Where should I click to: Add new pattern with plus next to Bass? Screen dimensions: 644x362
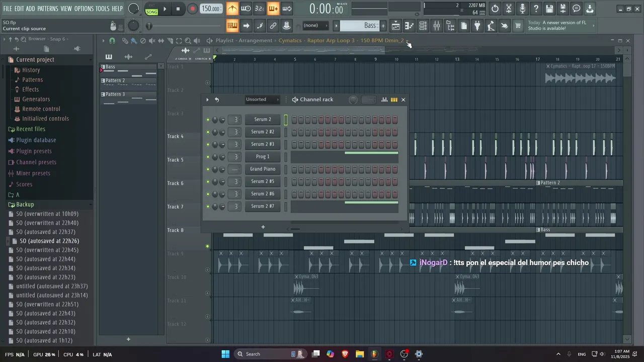383,26
